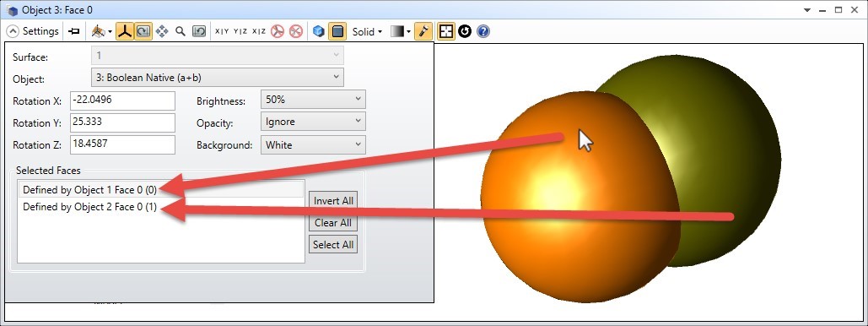Screen dimensions: 868x326
Task: Collapse the Settings panel chevron
Action: tap(12, 31)
